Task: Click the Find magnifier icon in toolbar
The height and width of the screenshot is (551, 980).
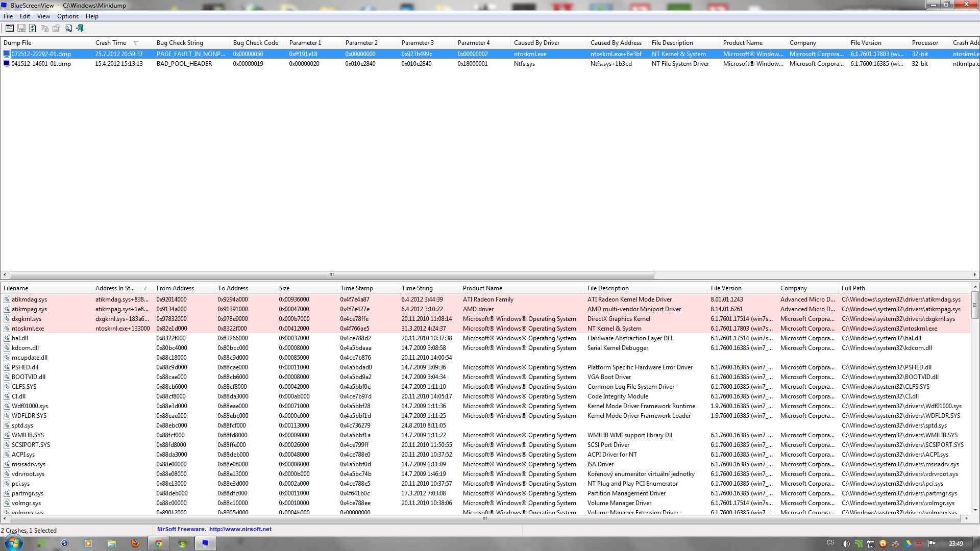Action: tap(68, 29)
